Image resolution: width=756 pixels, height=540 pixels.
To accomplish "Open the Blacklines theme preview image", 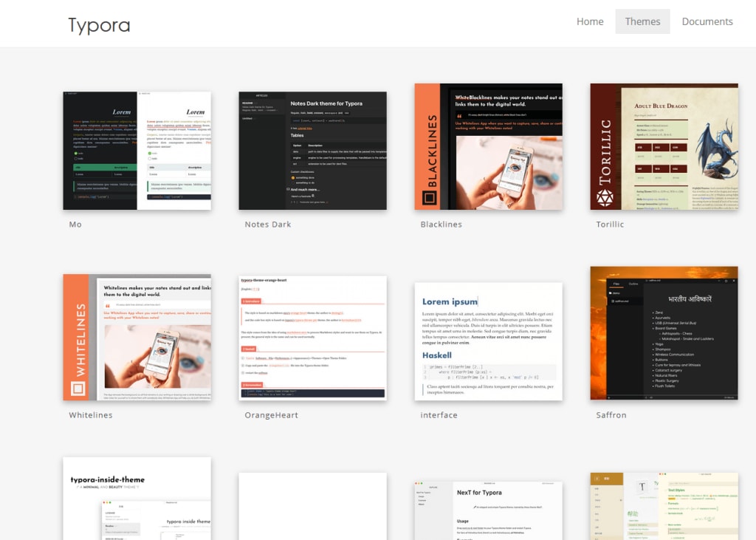I will pyautogui.click(x=489, y=146).
